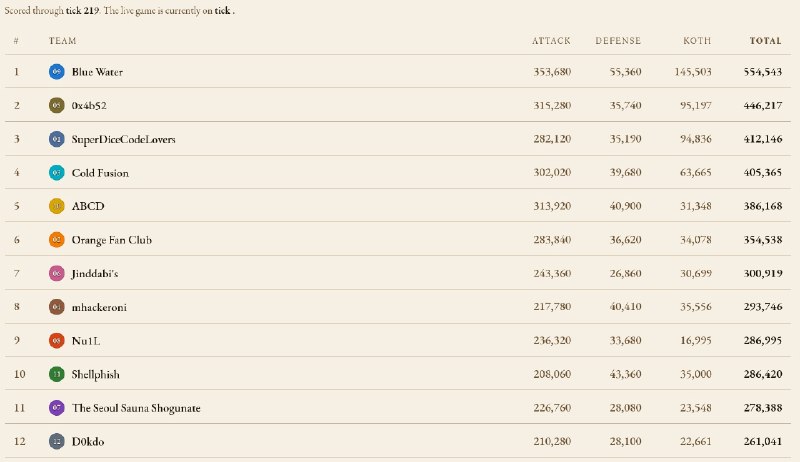Sort by the KOTH column header
This screenshot has width=800, height=462.
697,41
